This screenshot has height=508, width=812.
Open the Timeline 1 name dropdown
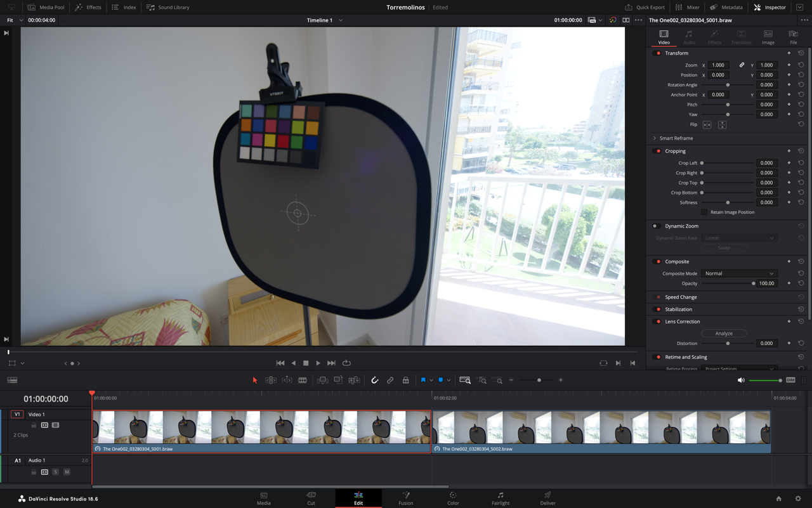click(x=341, y=20)
